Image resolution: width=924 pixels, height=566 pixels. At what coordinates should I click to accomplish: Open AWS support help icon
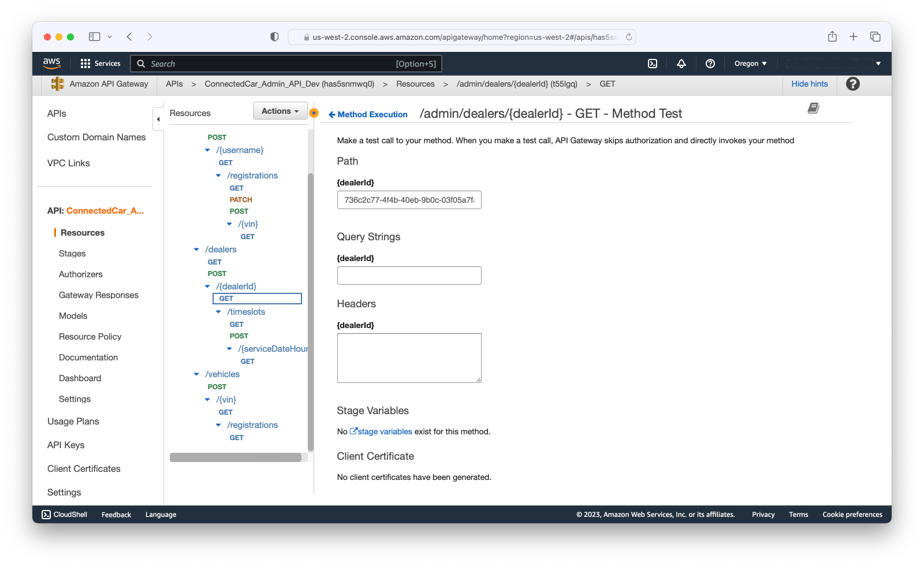(710, 64)
